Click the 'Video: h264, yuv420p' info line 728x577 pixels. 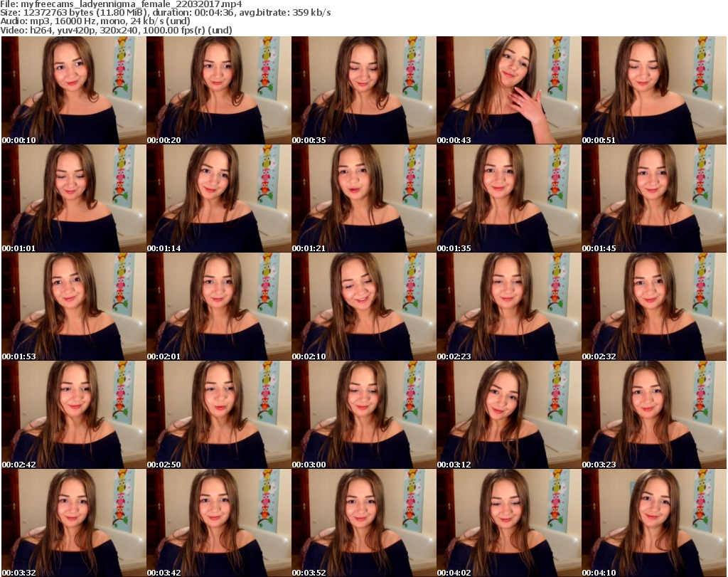(116, 30)
